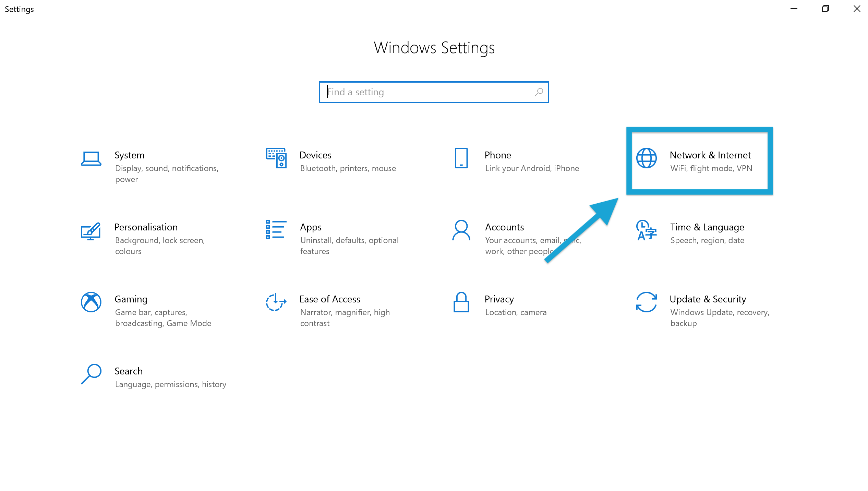This screenshot has height=491, width=868.
Task: Select the Privacy padlock icon
Action: point(461,302)
